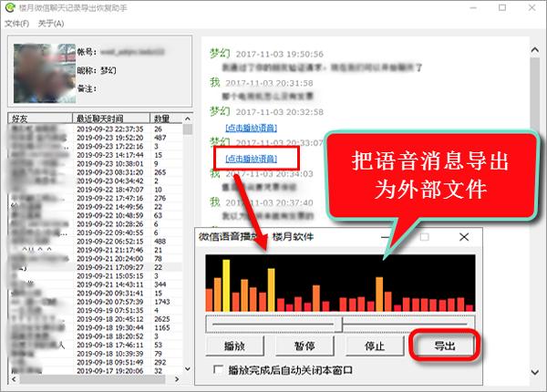Click the chat pane scroll up arrow

pos(535,50)
